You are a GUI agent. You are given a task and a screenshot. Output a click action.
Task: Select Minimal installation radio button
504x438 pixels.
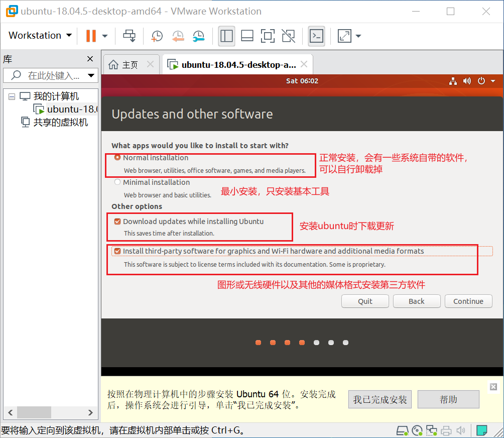point(117,182)
